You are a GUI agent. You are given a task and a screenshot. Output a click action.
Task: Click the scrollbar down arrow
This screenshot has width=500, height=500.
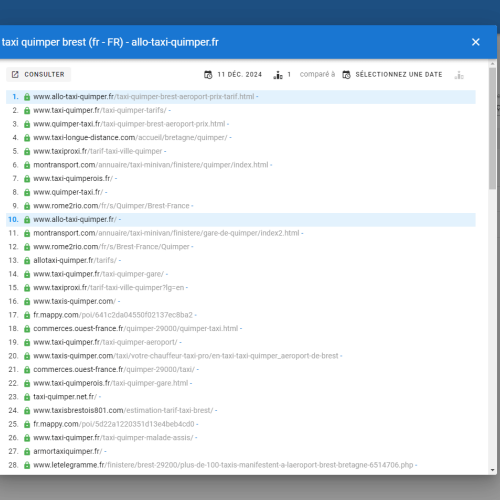click(x=492, y=470)
